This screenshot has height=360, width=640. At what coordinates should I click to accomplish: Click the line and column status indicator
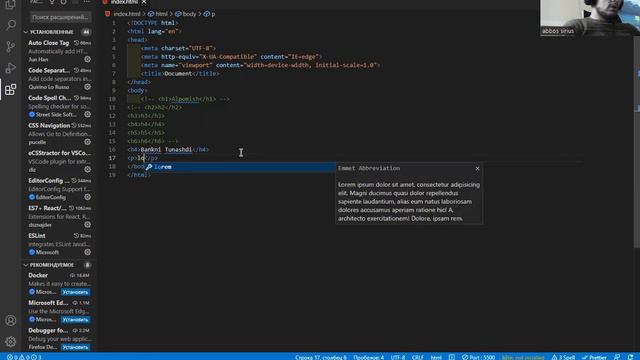(x=321, y=357)
